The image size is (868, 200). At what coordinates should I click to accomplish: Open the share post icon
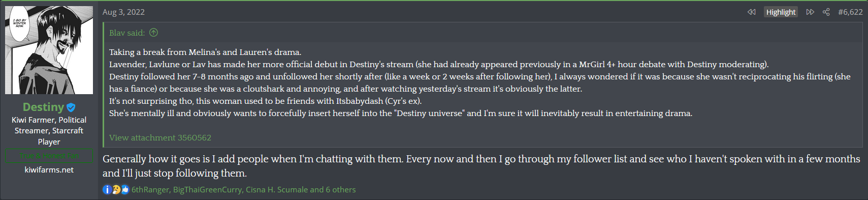tap(826, 12)
